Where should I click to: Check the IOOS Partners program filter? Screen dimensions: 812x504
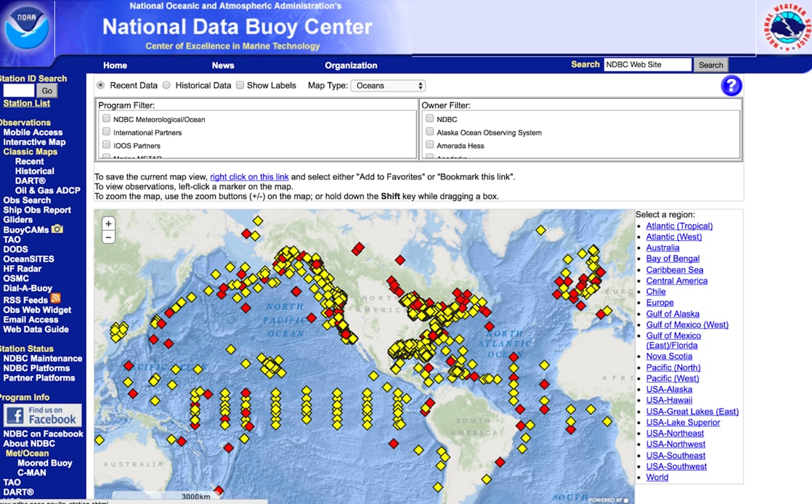[106, 145]
